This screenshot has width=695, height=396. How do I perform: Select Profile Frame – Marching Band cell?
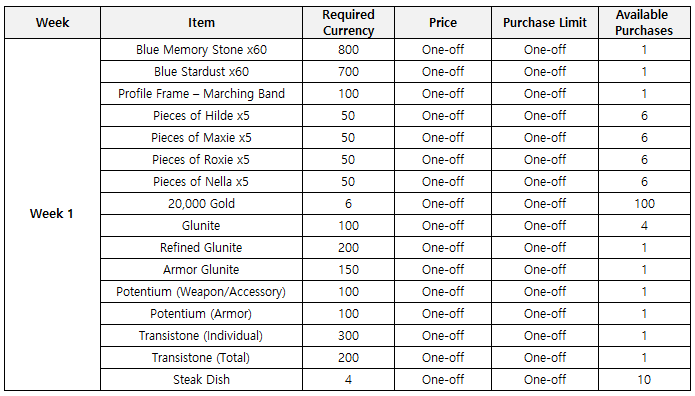(201, 94)
